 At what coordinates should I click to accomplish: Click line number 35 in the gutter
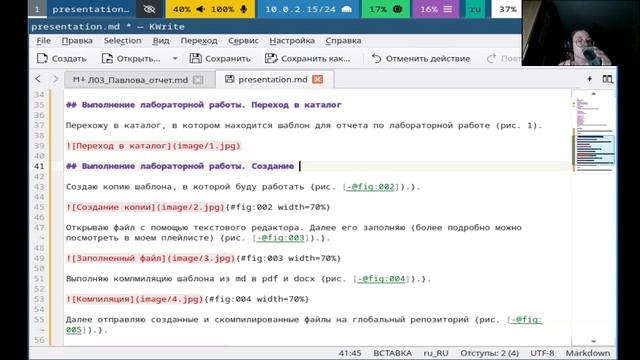pyautogui.click(x=39, y=105)
